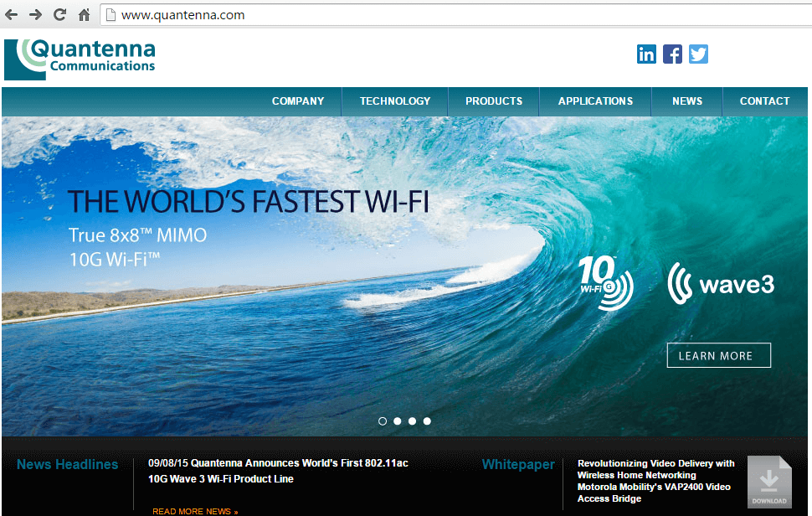Click inside the address bar

251,14
